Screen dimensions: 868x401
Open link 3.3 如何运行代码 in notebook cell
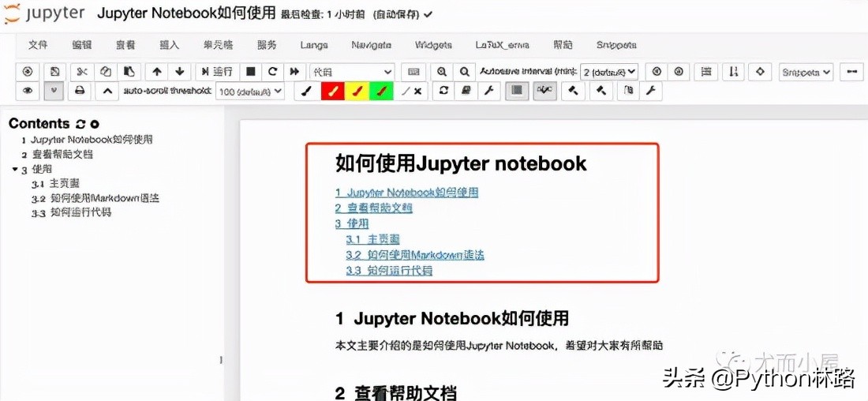389,271
